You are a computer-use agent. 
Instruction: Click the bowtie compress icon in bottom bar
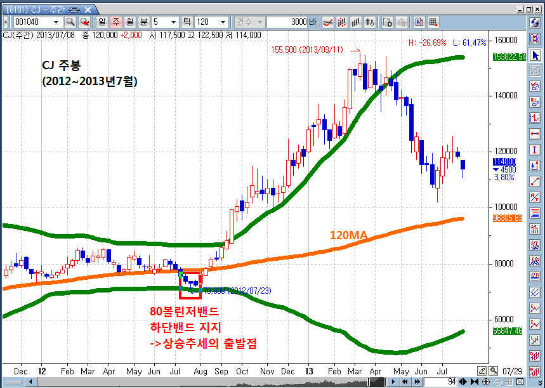click(474, 382)
